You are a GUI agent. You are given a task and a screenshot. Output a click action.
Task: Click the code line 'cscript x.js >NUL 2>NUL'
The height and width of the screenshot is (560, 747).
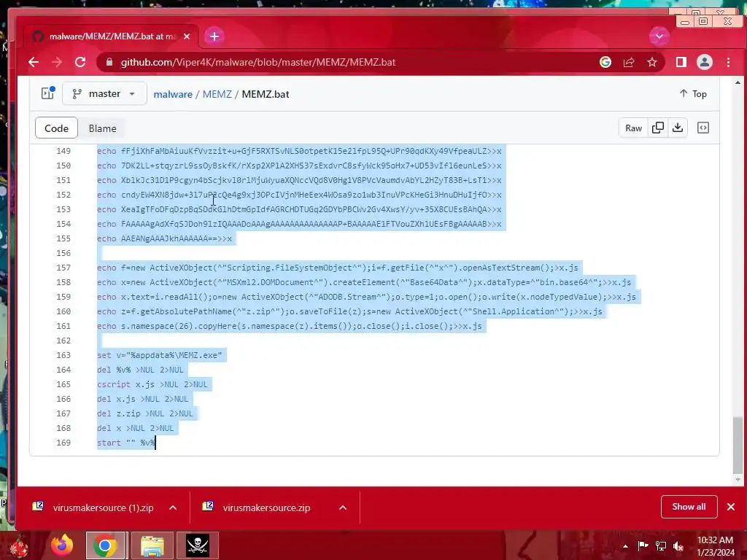pos(152,384)
